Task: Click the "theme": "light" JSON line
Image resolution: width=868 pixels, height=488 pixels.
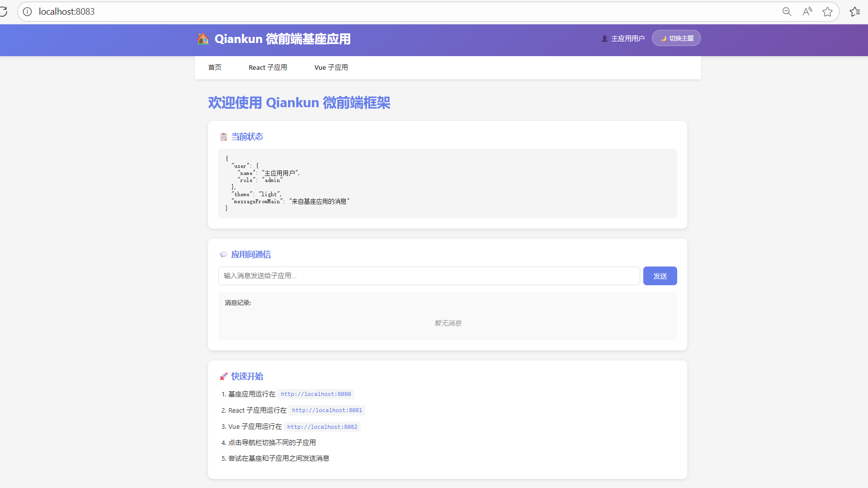Action: tap(257, 194)
